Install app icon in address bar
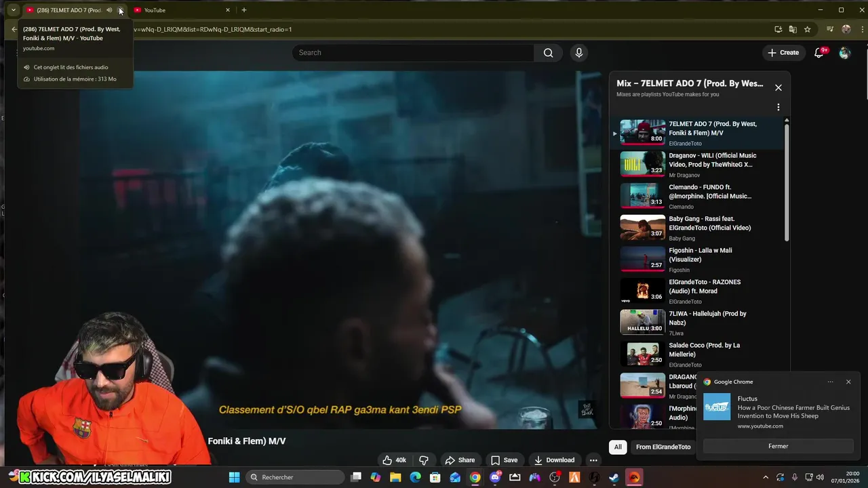This screenshot has width=868, height=488. (x=778, y=29)
